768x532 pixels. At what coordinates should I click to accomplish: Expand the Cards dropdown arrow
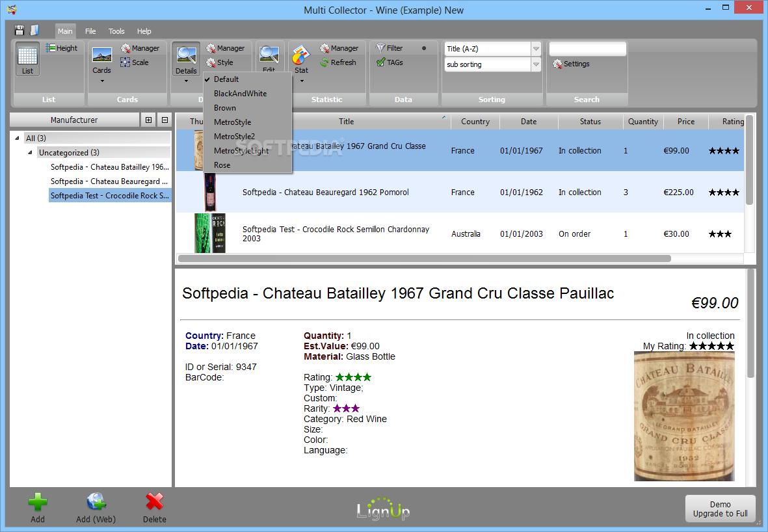point(102,81)
